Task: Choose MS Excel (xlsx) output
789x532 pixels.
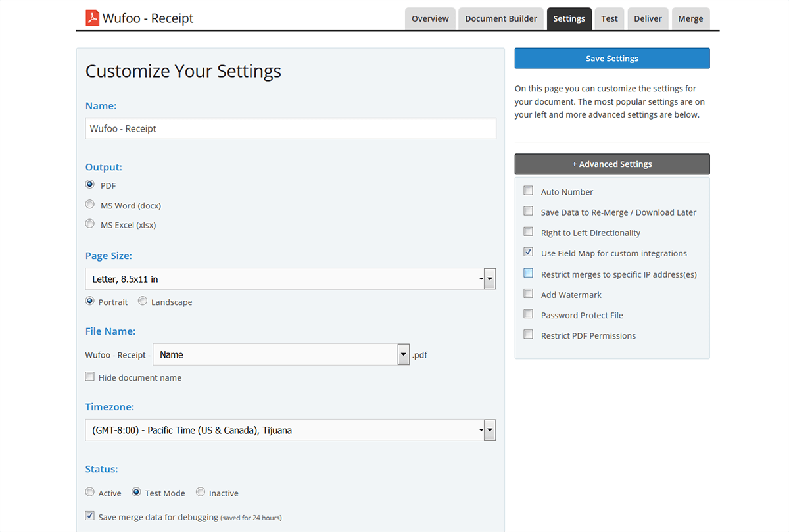Action: [90, 224]
